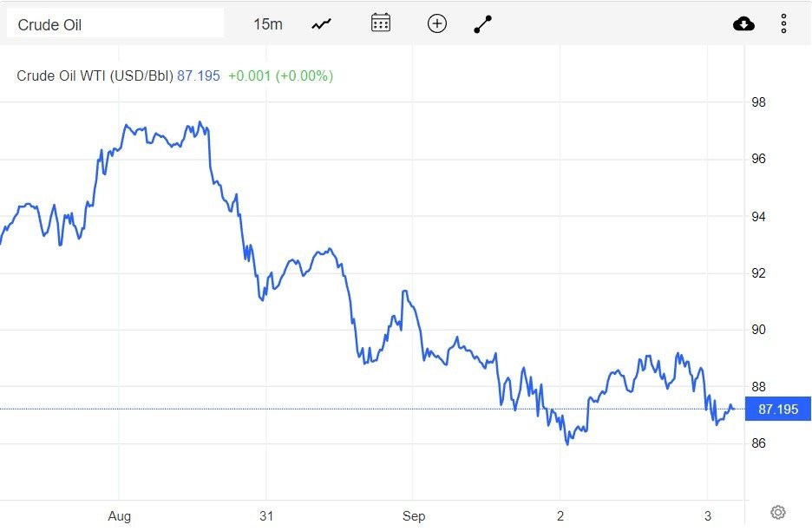This screenshot has height=531, width=812.
Task: Click the current price tag 87.195
Action: [x=777, y=409]
